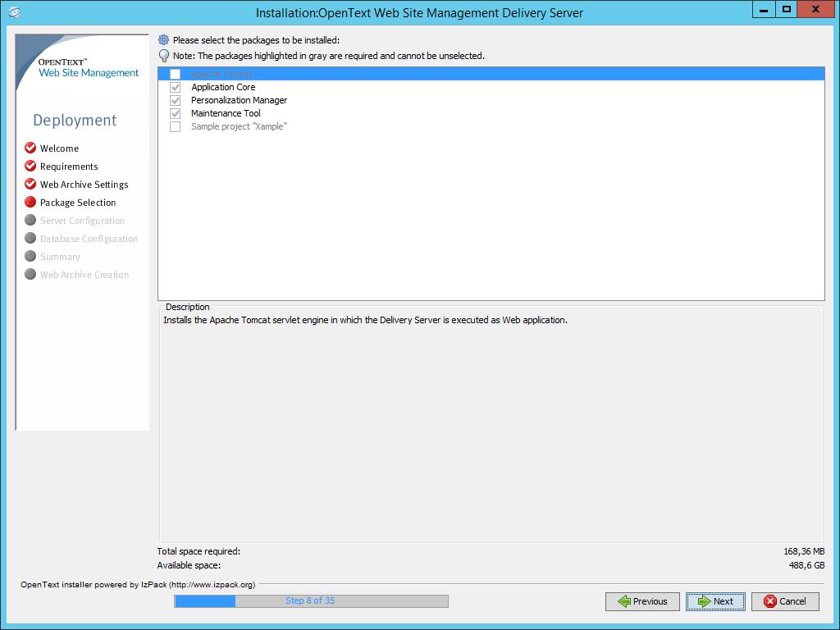Viewport: 840px width, 630px height.
Task: Click the gray Web Archive Creation bullet
Action: [x=30, y=274]
